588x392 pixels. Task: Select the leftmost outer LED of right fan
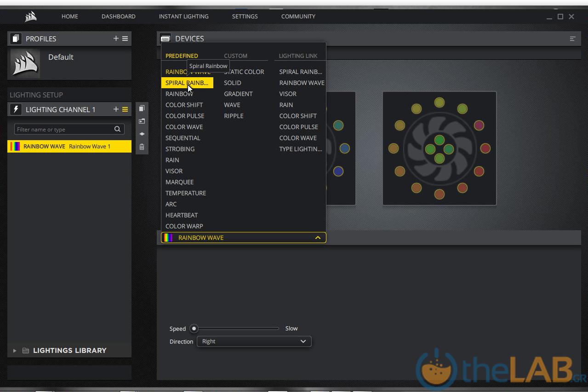(x=394, y=148)
